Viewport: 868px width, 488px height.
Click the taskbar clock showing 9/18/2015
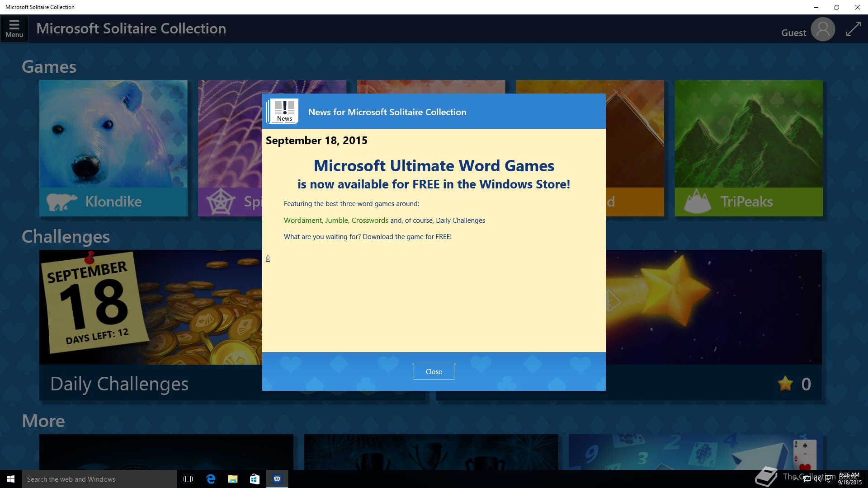pos(849,479)
